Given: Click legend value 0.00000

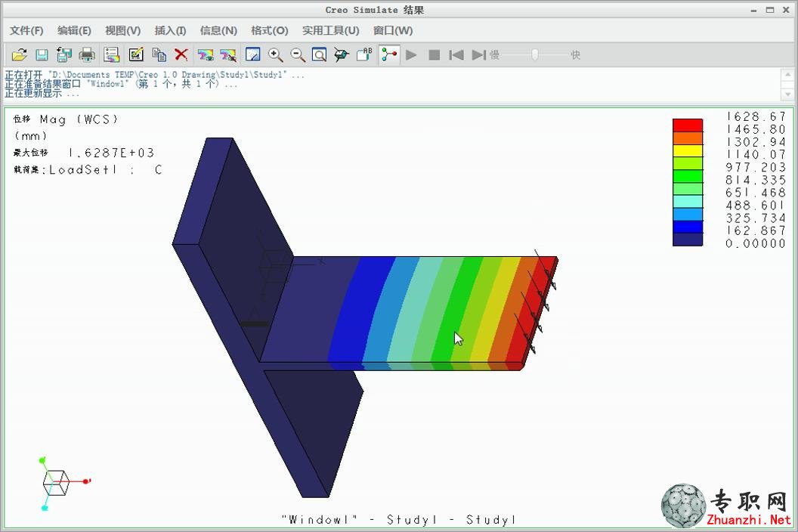Looking at the screenshot, I should click(x=756, y=243).
